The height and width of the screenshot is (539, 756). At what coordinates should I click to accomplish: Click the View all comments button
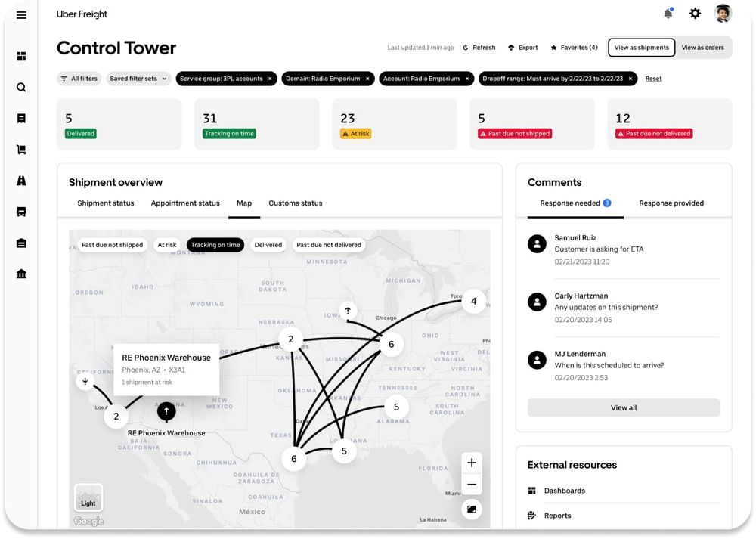[x=623, y=407]
